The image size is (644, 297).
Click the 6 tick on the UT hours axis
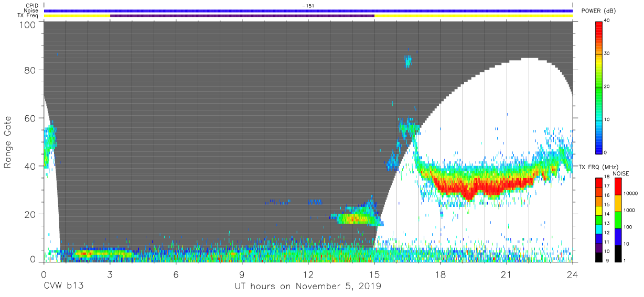point(176,274)
